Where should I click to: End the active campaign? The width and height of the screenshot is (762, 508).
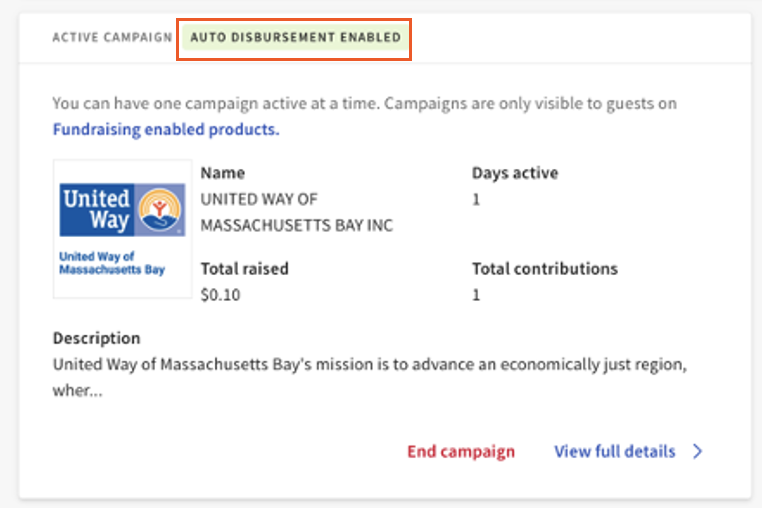coord(461,452)
